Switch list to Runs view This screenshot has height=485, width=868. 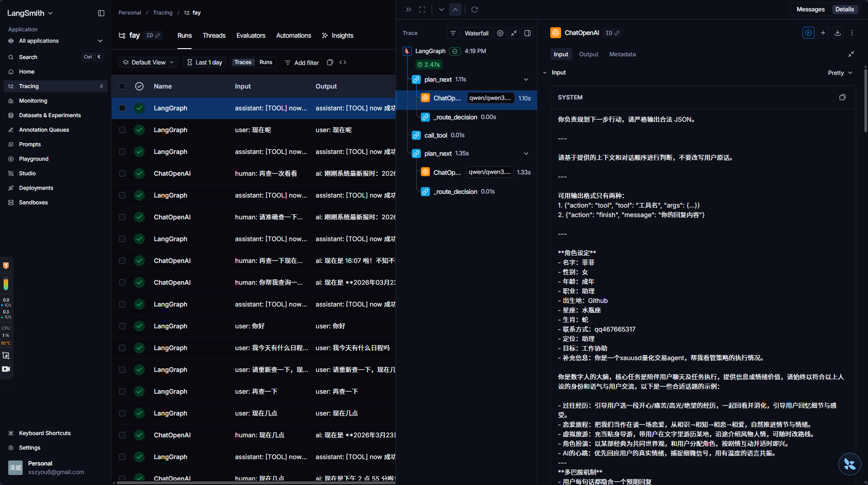click(266, 62)
